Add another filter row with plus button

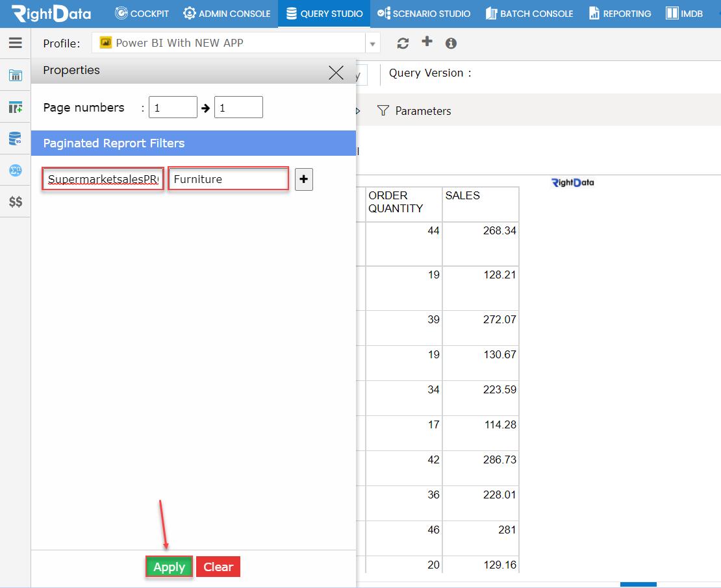303,179
